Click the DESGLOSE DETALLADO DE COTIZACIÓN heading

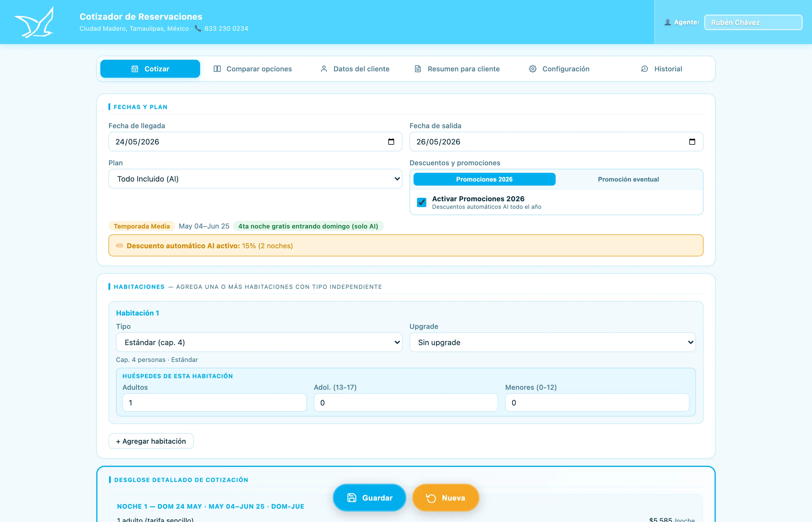(181, 480)
